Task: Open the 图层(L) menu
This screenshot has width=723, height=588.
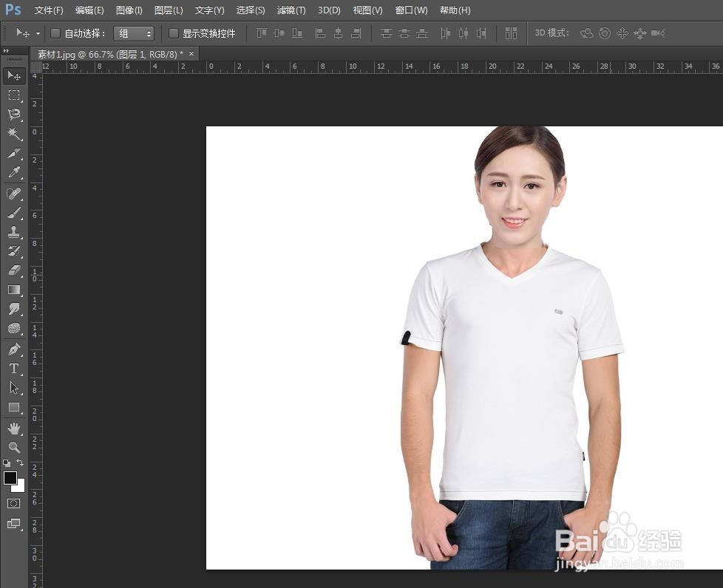Action: click(x=169, y=10)
